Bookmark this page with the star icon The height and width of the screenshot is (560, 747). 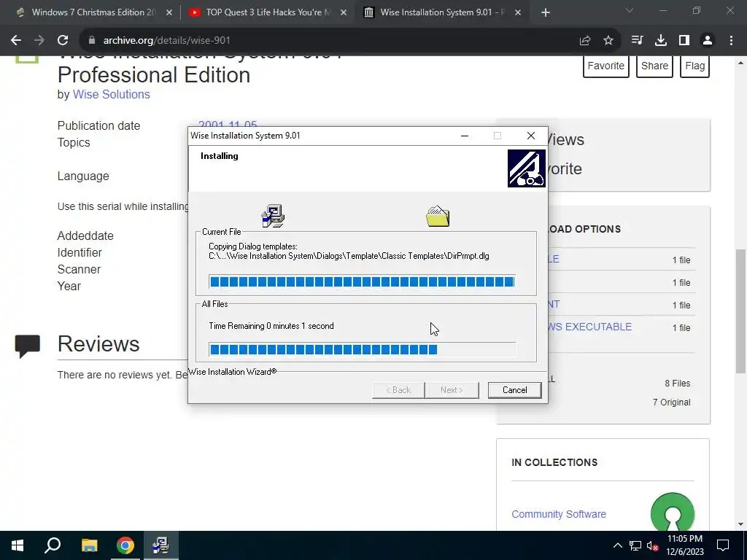tap(608, 41)
